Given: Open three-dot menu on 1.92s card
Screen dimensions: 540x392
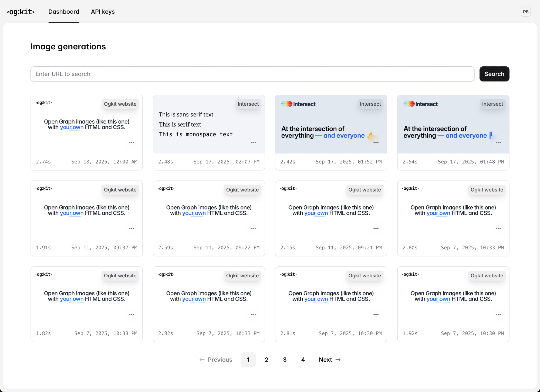Looking at the screenshot, I should click(498, 314).
